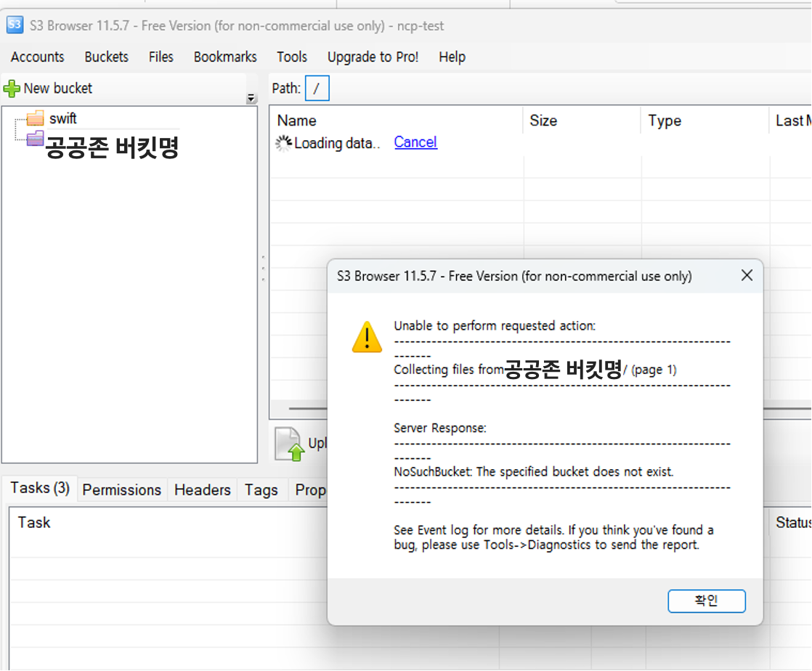Click the Status column header
The width and height of the screenshot is (812, 671).
(x=793, y=522)
